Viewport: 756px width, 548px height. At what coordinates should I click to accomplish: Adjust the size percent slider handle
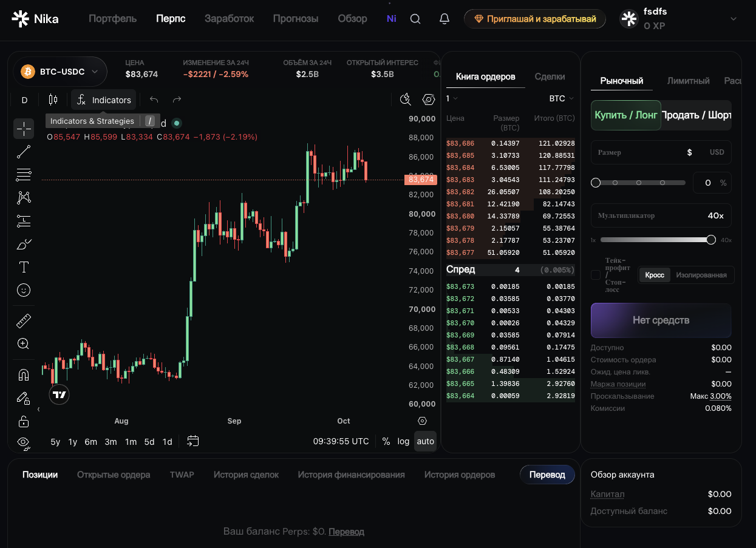(x=596, y=182)
